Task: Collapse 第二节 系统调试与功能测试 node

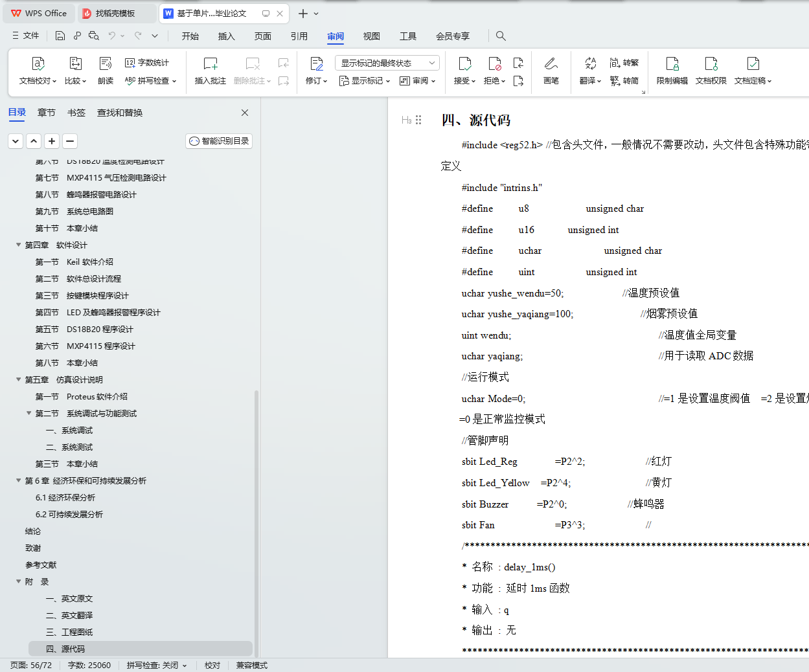Action: (29, 413)
